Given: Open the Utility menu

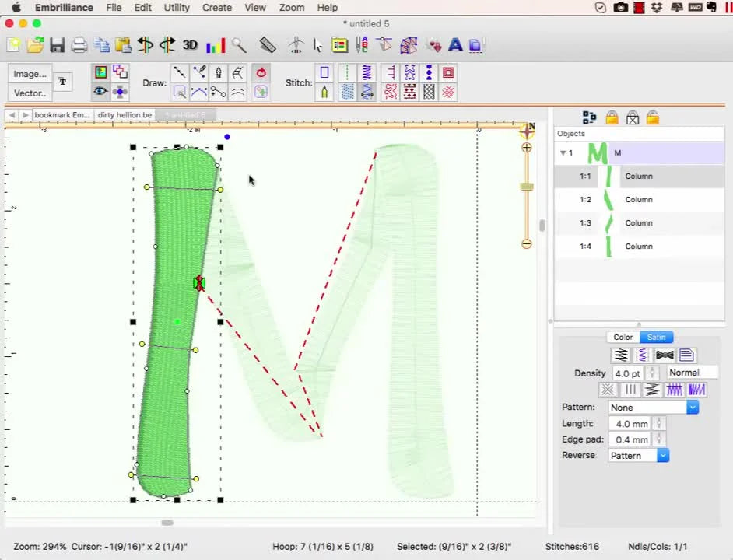Looking at the screenshot, I should [176, 8].
